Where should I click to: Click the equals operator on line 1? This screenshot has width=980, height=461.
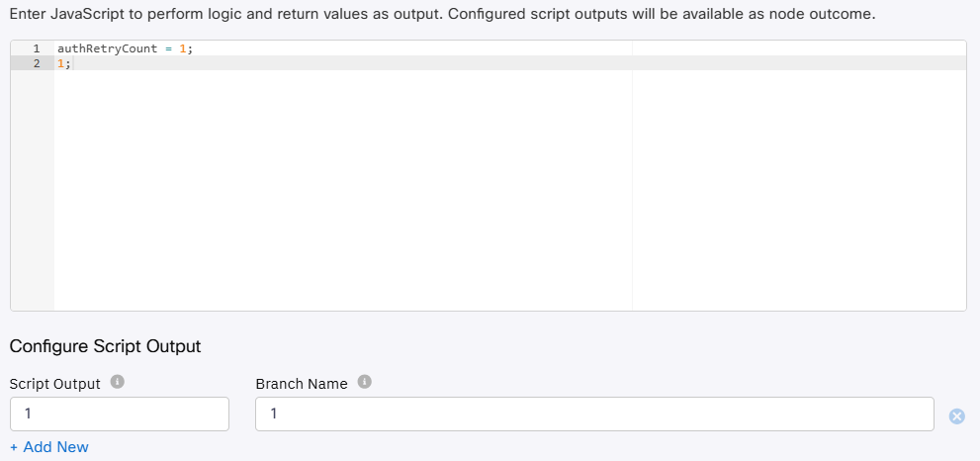[168, 48]
